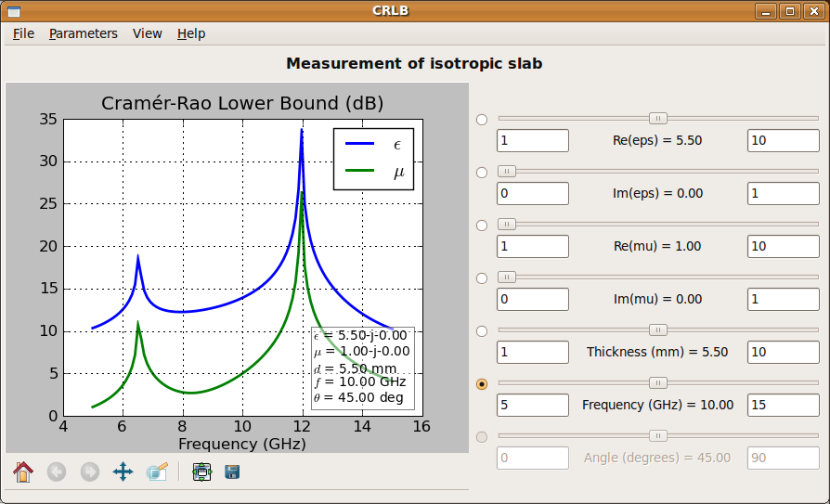Activate the Zoom to rectangle tool

point(156,472)
